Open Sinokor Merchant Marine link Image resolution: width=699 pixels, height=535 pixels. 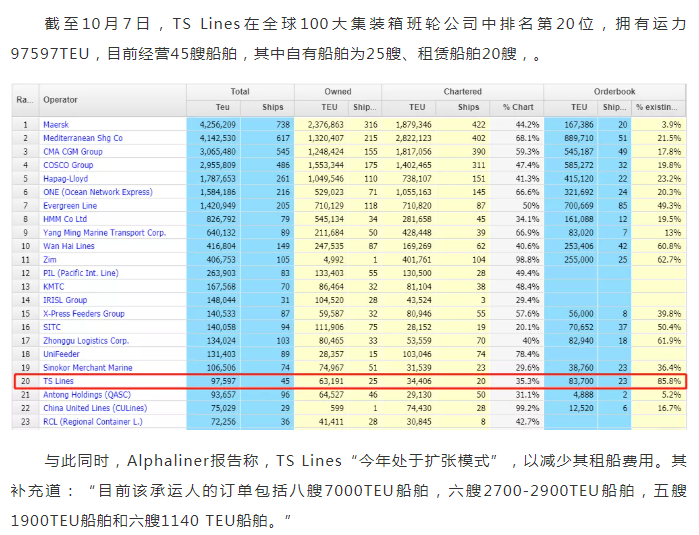[x=88, y=368]
